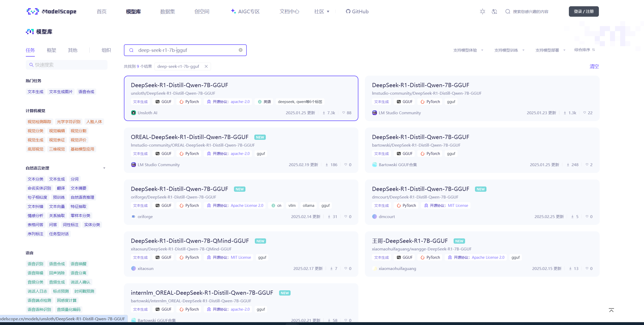The image size is (644, 325).
Task: Collapse the 自然语言处理 section arrow
Action: (104, 168)
